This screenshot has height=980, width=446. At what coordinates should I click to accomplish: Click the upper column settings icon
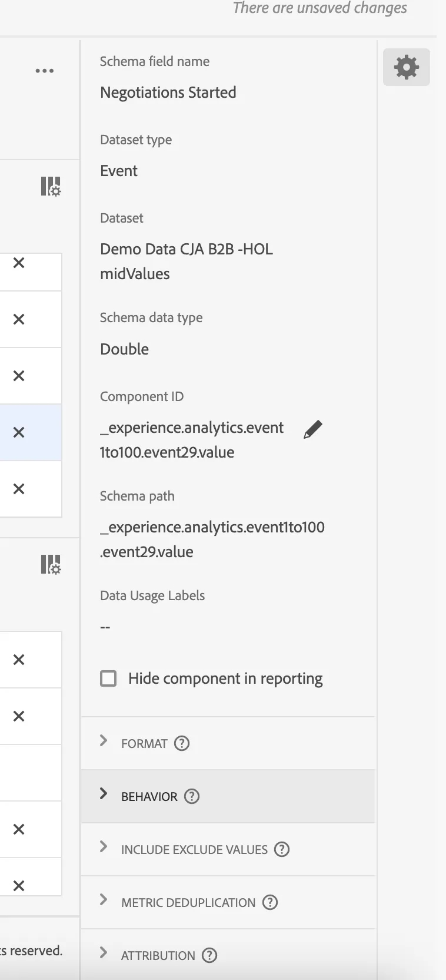click(51, 186)
